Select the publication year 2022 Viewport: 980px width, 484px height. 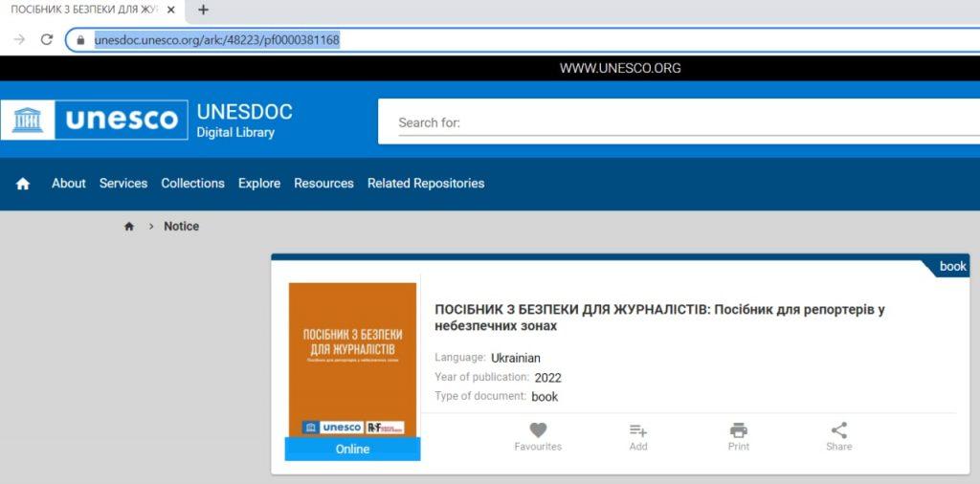[x=548, y=378]
